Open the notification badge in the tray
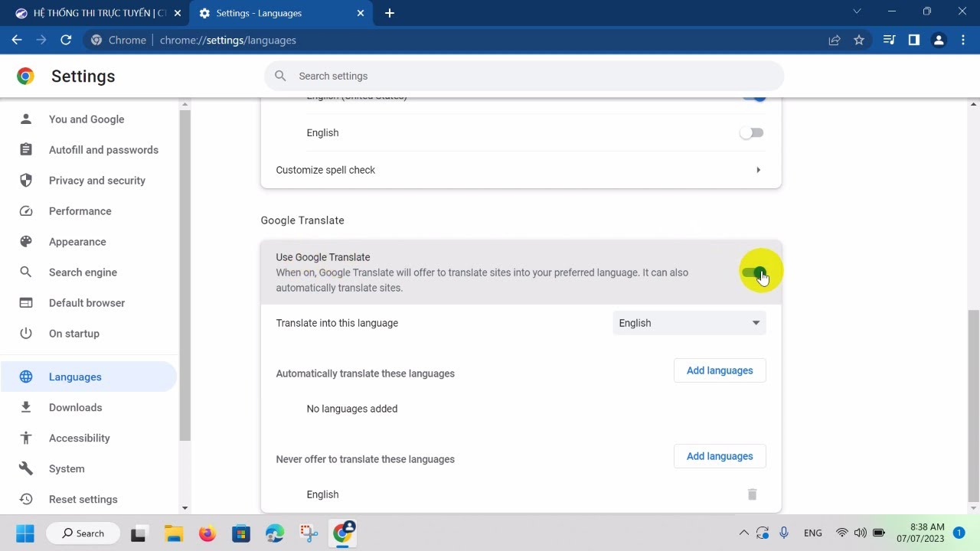The image size is (980, 551). tap(959, 533)
